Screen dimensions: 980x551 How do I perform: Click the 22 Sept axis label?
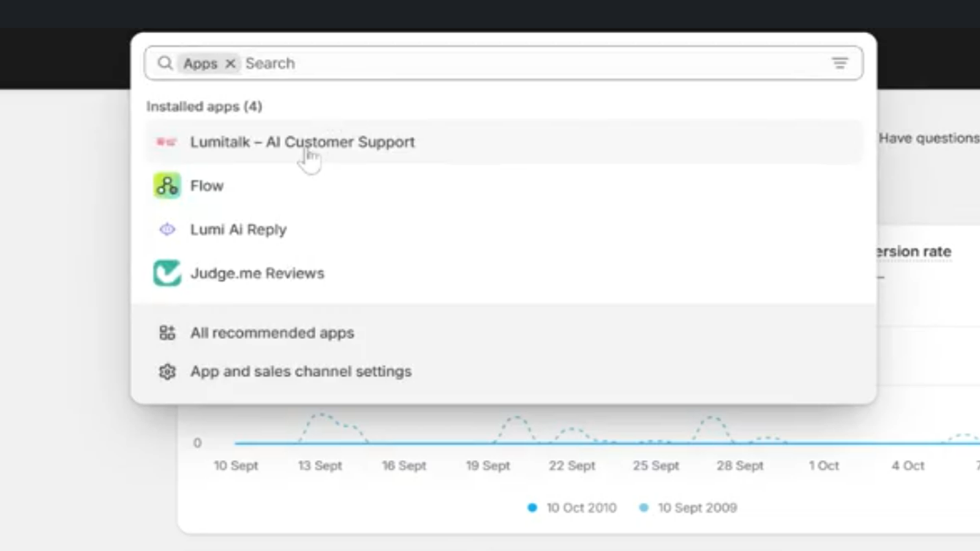coord(571,465)
